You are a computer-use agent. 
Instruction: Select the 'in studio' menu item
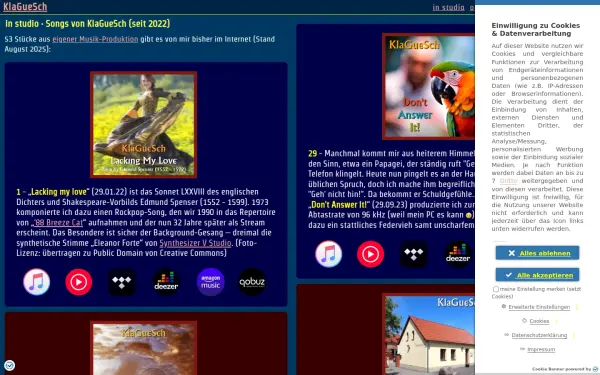pos(448,7)
